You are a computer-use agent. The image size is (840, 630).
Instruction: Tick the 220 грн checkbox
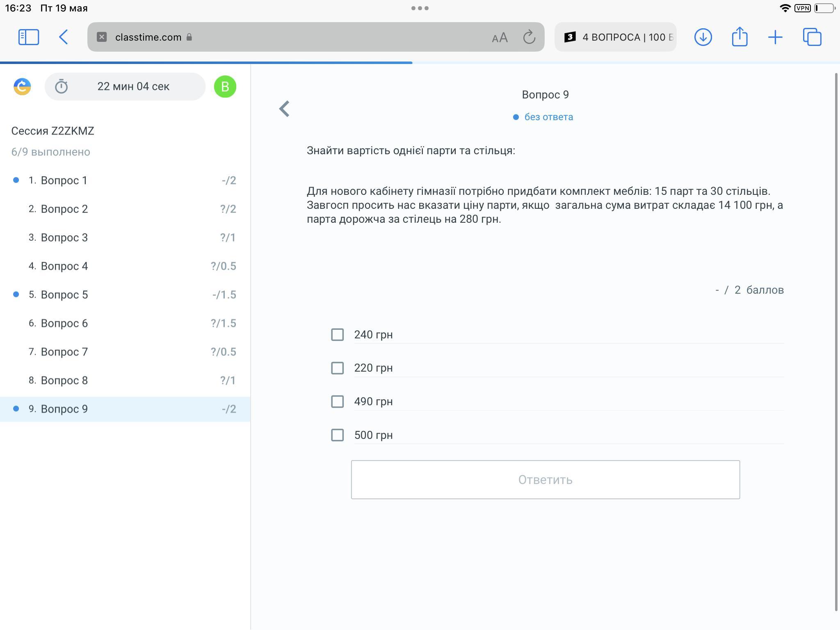point(337,368)
